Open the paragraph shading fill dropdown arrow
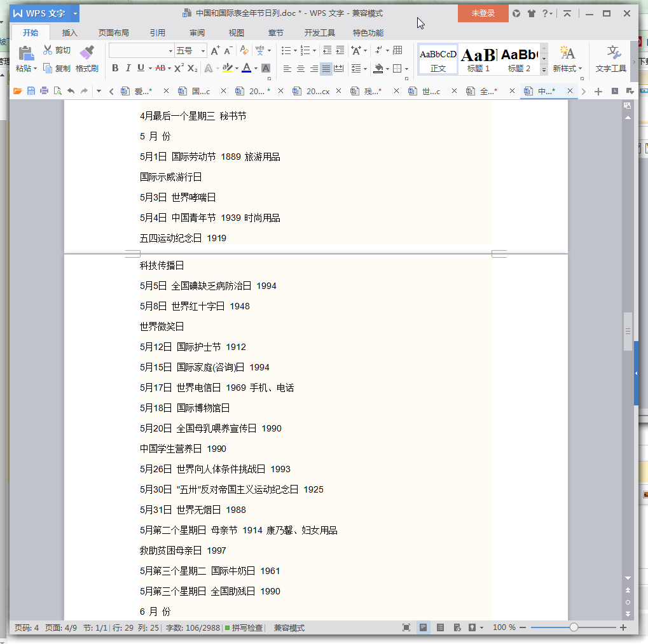This screenshot has width=648, height=644. pyautogui.click(x=388, y=69)
